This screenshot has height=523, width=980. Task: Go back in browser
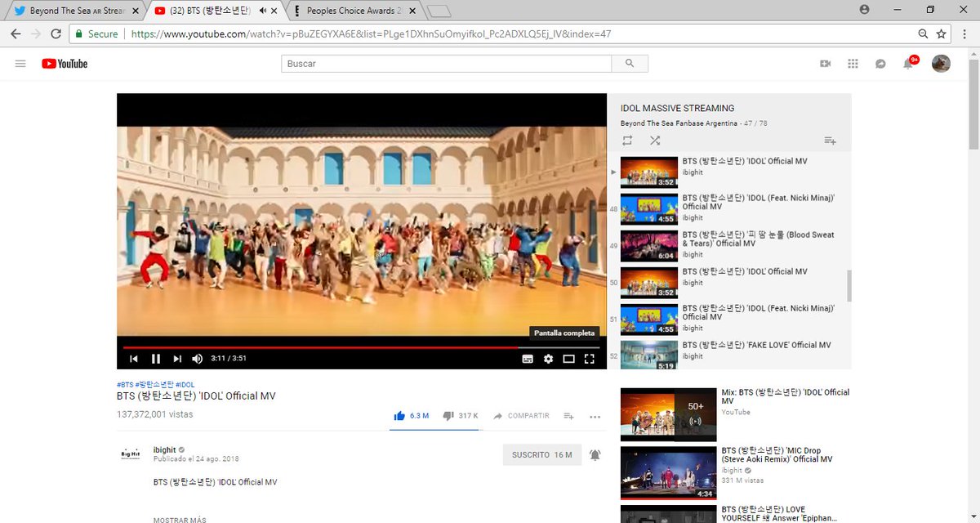pyautogui.click(x=15, y=34)
